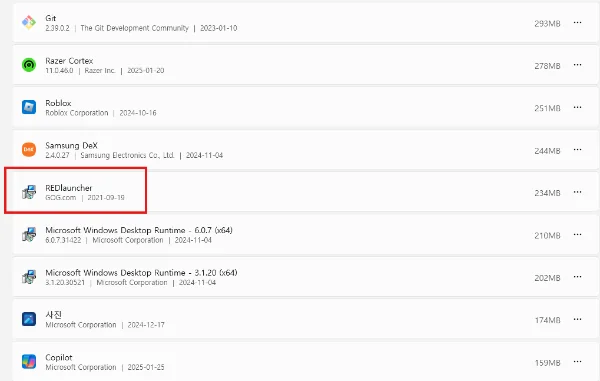Click the 202MB size value
600x381 pixels.
[547, 278]
